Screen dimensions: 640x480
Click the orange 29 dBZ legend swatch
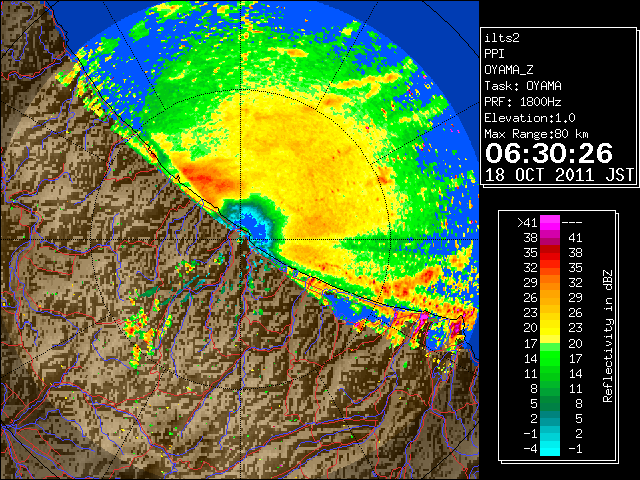pyautogui.click(x=550, y=282)
